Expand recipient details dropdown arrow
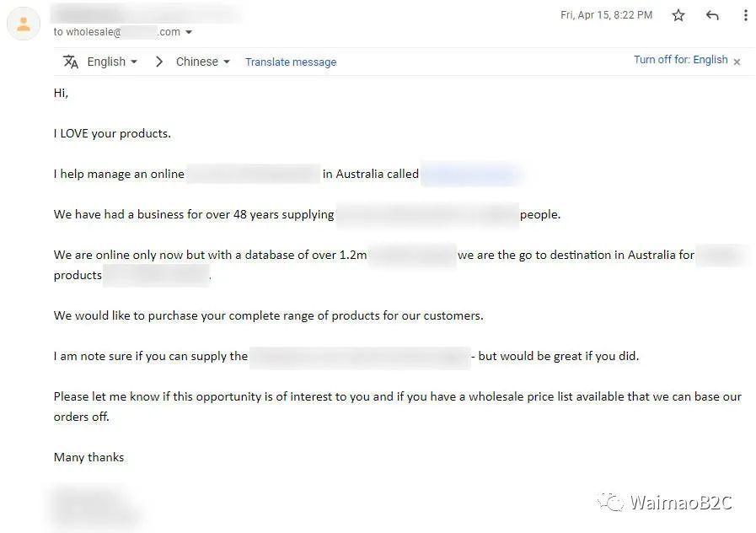This screenshot has height=533, width=756. (189, 32)
